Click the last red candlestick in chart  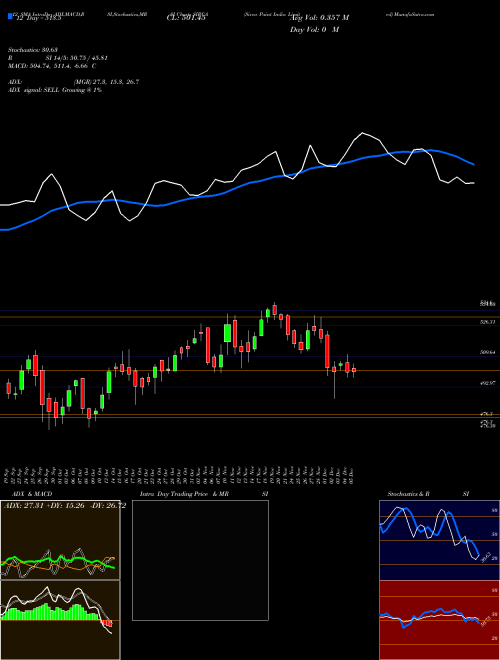pyautogui.click(x=354, y=370)
